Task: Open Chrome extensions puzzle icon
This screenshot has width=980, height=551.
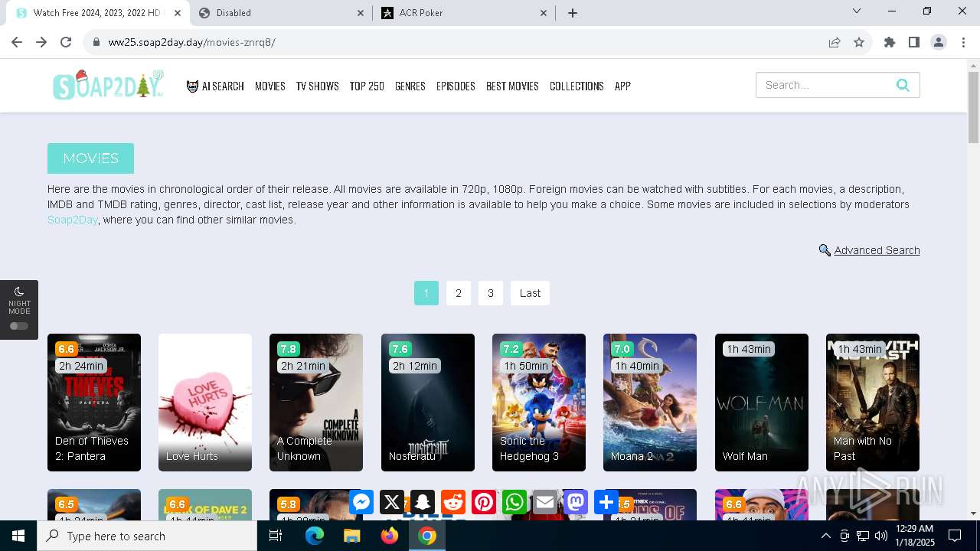Action: tap(890, 42)
